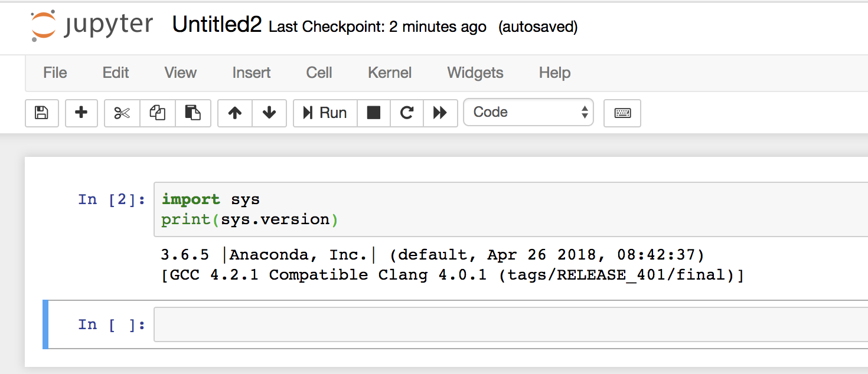
Task: Rename notebook by clicking Untitled2 title
Action: 217,25
